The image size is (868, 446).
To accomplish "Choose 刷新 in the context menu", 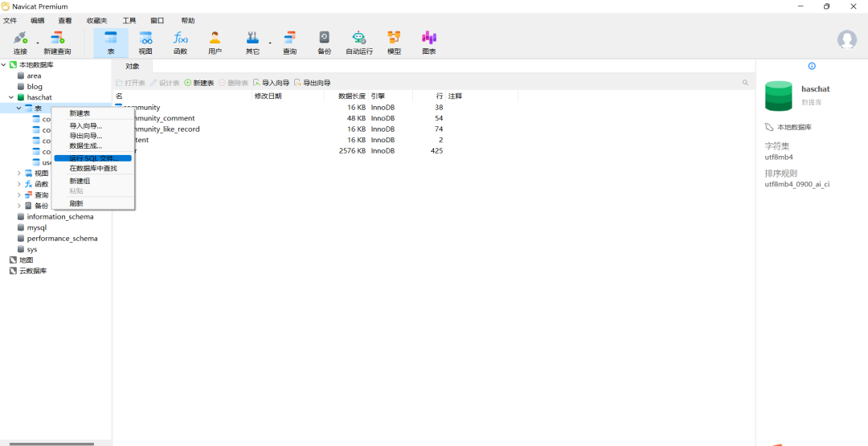I will click(x=76, y=203).
